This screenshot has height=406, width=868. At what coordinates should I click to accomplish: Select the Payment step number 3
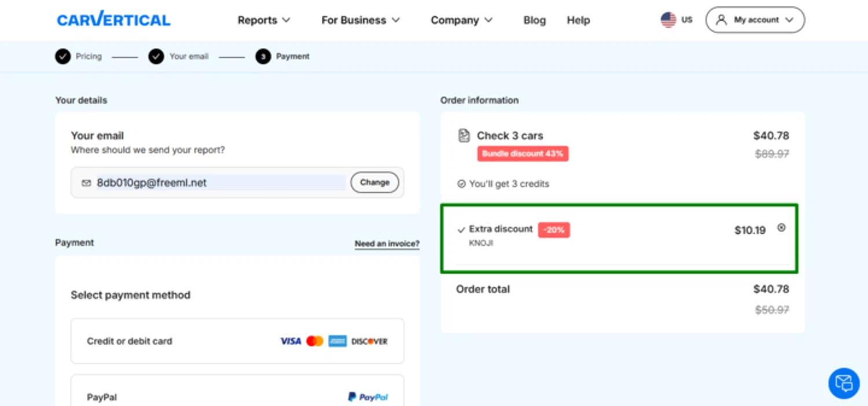tap(263, 56)
